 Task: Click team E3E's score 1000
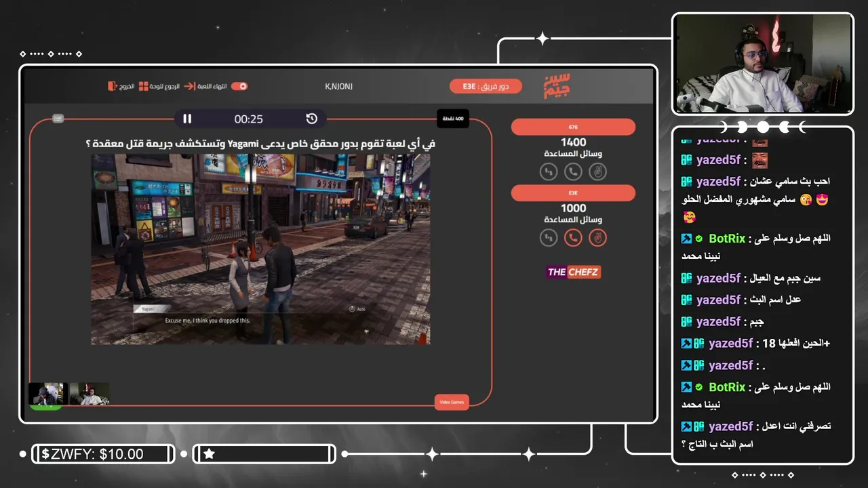(x=573, y=209)
